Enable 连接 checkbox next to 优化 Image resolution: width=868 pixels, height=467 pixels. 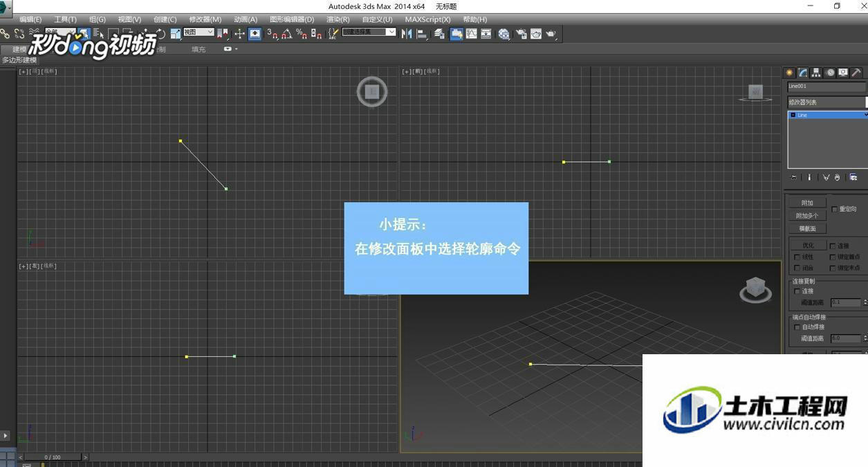point(832,246)
